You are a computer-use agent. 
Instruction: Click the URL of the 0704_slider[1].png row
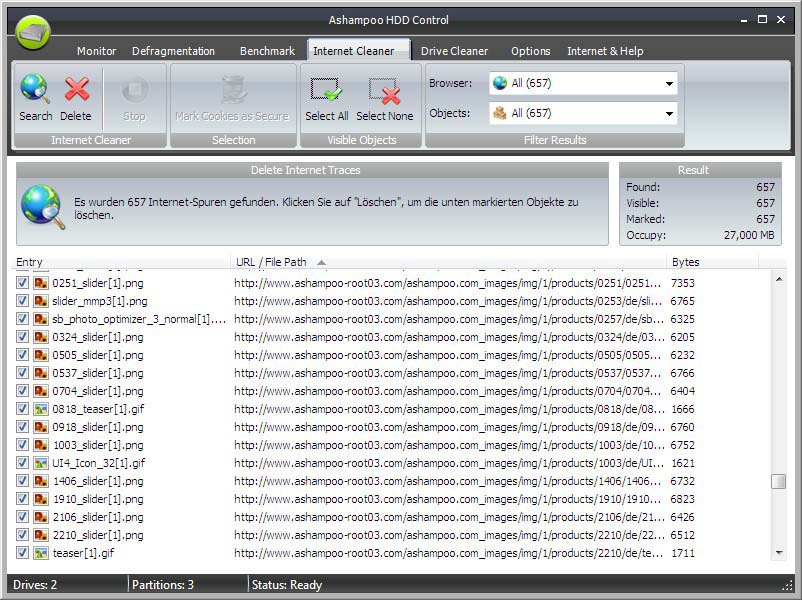(x=448, y=391)
